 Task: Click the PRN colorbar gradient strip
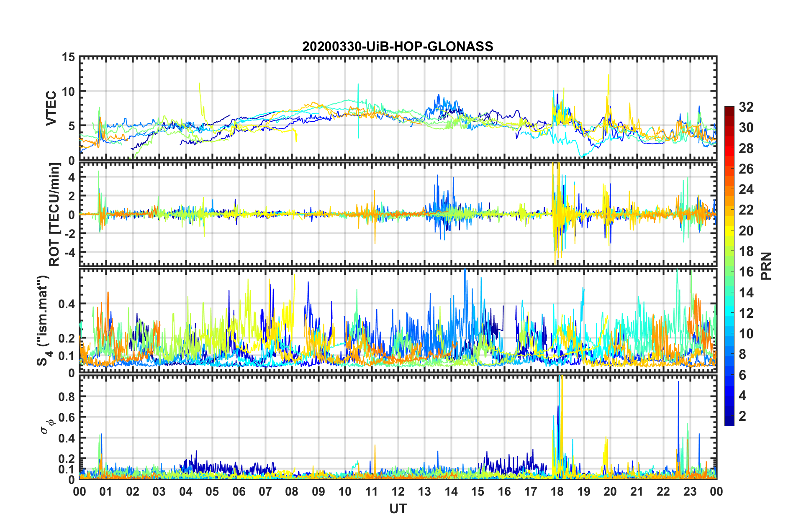point(729,266)
